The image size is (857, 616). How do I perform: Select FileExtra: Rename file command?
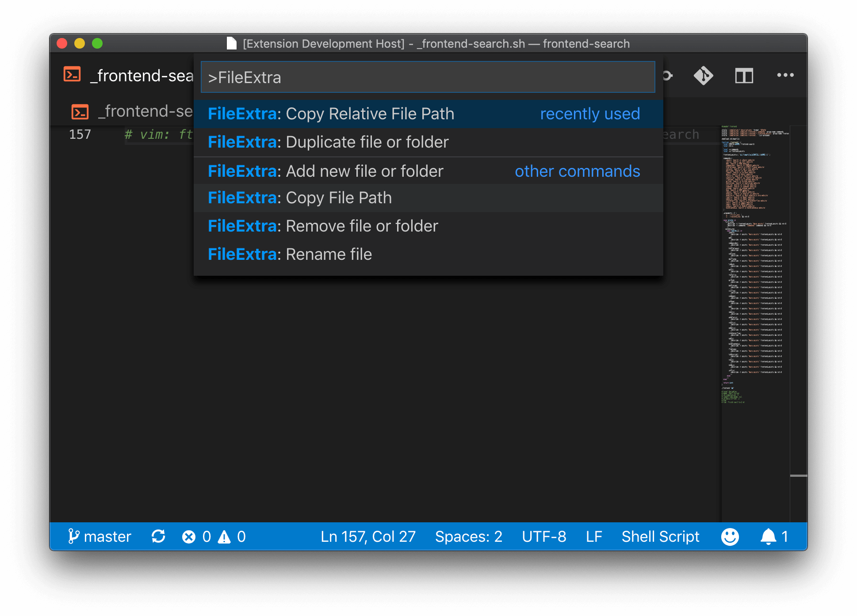(x=290, y=255)
